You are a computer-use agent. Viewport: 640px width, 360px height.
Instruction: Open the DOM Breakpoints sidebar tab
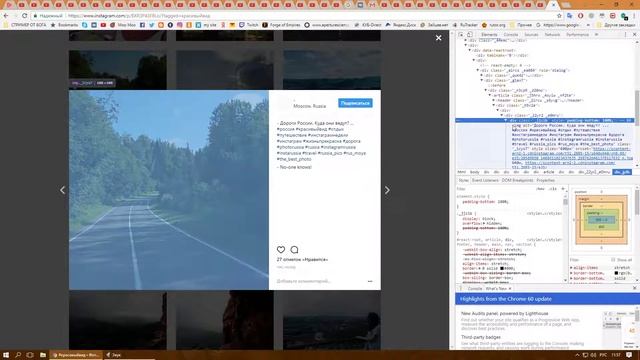517,180
